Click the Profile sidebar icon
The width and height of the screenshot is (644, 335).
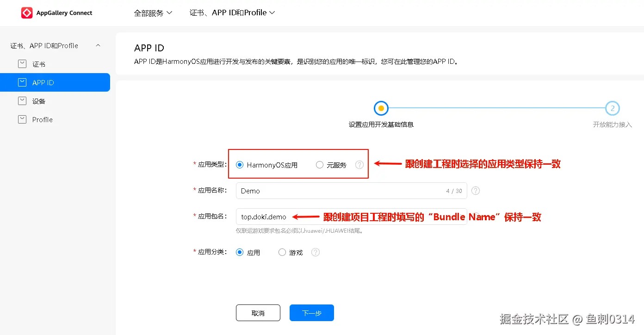[x=22, y=119]
